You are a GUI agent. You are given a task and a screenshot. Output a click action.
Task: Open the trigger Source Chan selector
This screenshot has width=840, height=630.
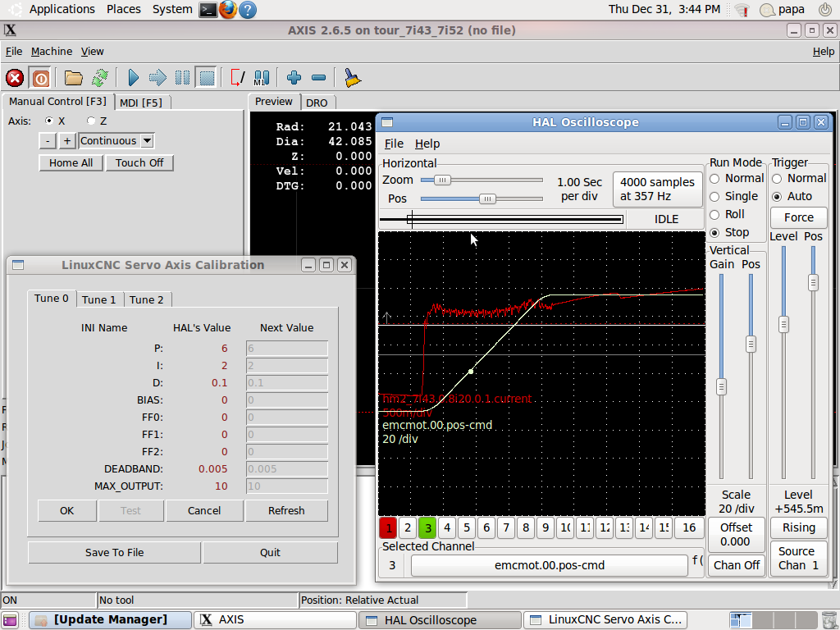798,558
